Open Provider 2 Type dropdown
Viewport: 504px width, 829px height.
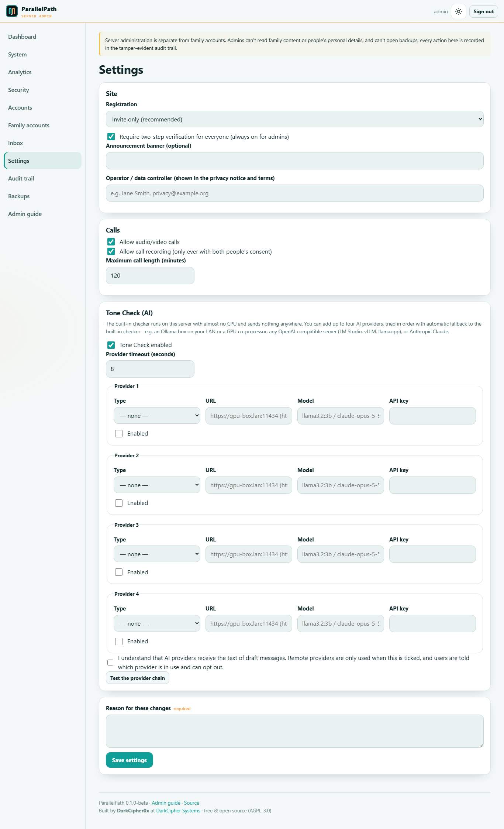(157, 485)
